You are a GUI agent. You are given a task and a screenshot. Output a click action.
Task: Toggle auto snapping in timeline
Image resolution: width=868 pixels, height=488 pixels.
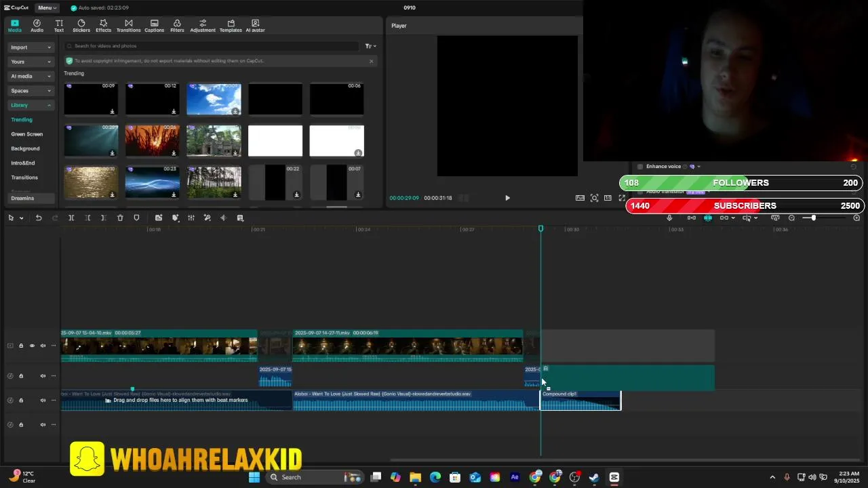coord(707,218)
